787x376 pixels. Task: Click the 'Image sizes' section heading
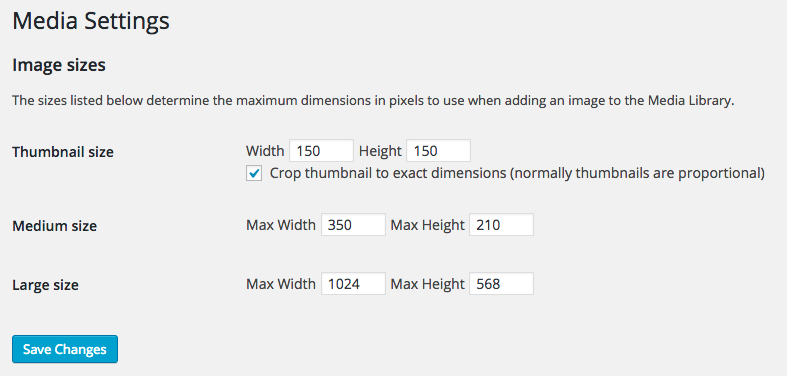coord(59,65)
